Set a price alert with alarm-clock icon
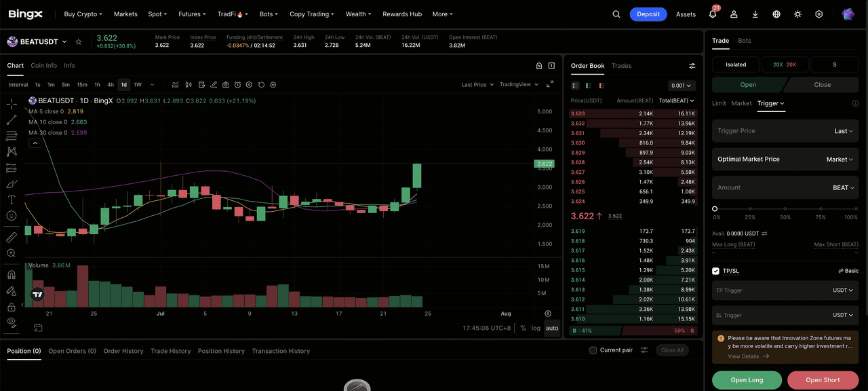868x391 pixels. (x=237, y=85)
